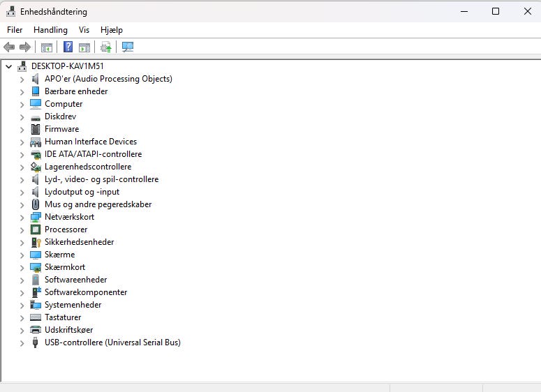Click the Human Interface Devices icon
This screenshot has width=541, height=392.
(x=36, y=142)
